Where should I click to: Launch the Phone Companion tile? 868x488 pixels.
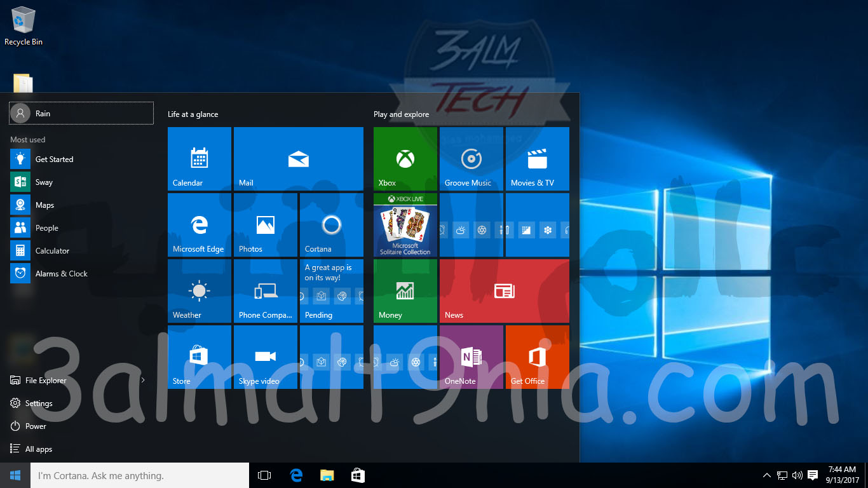coord(266,291)
